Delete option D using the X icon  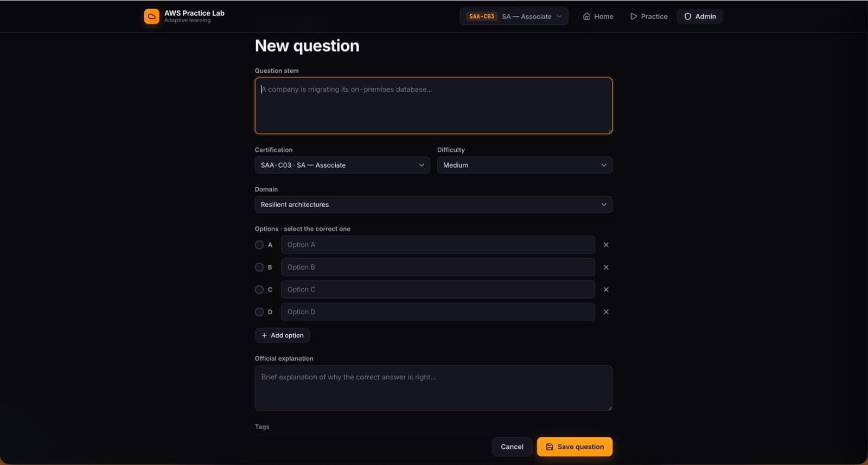[606, 312]
